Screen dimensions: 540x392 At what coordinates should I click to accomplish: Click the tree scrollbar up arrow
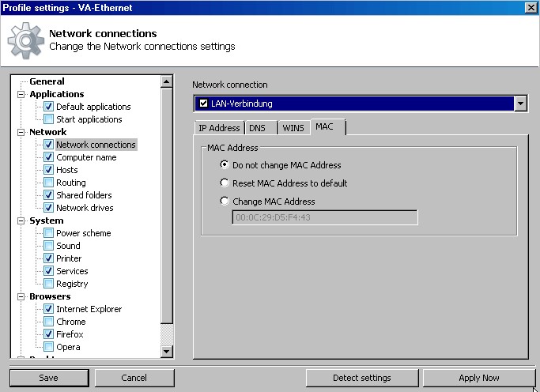point(167,81)
